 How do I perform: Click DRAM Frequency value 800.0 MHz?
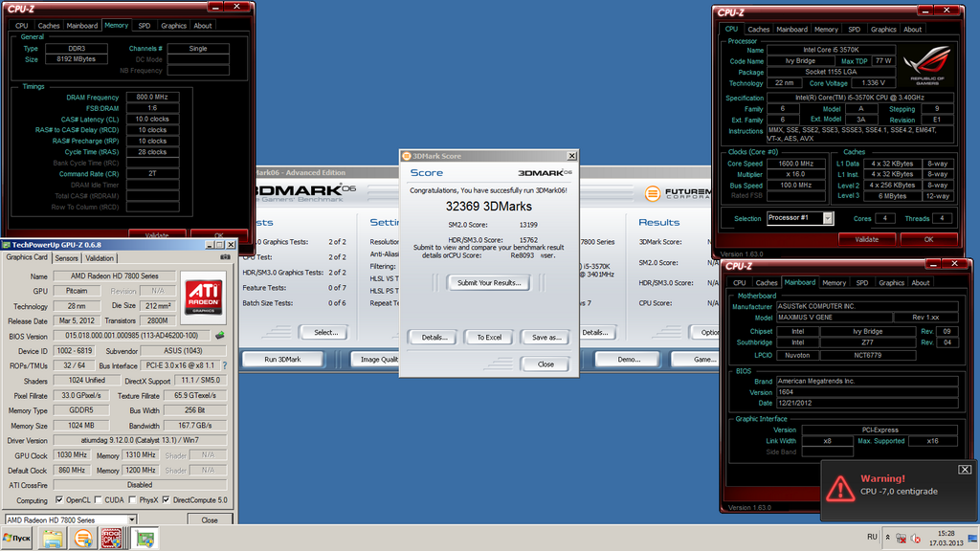click(152, 97)
